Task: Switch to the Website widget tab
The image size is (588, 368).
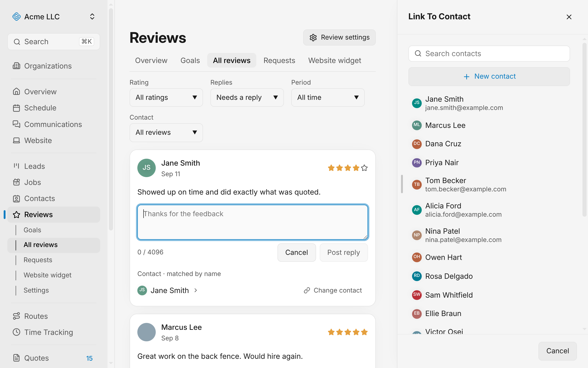Action: coord(335,60)
